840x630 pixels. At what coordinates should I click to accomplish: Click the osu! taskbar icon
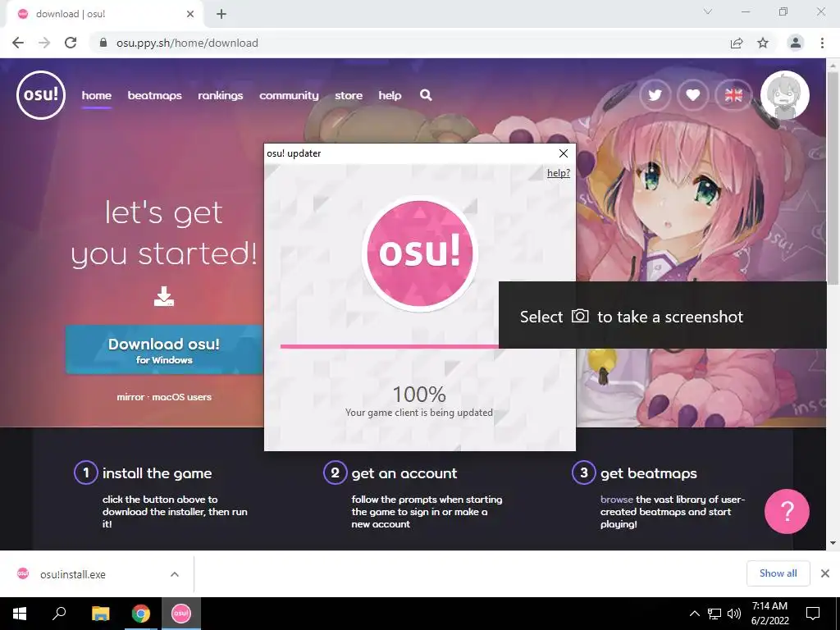coord(181,614)
